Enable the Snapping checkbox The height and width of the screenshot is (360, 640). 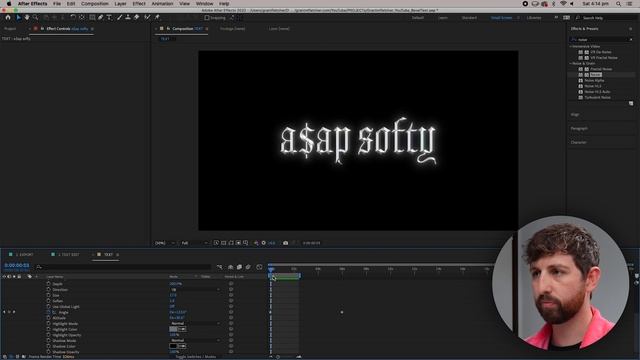click(207, 18)
